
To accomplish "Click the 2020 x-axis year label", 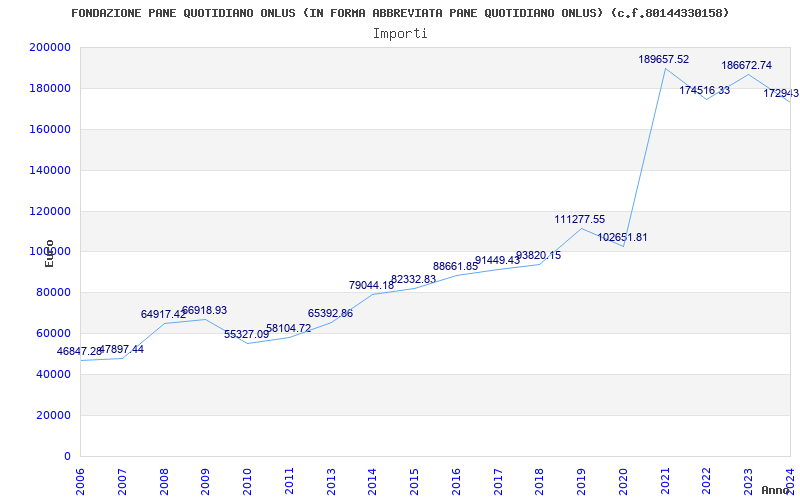I will point(623,482).
